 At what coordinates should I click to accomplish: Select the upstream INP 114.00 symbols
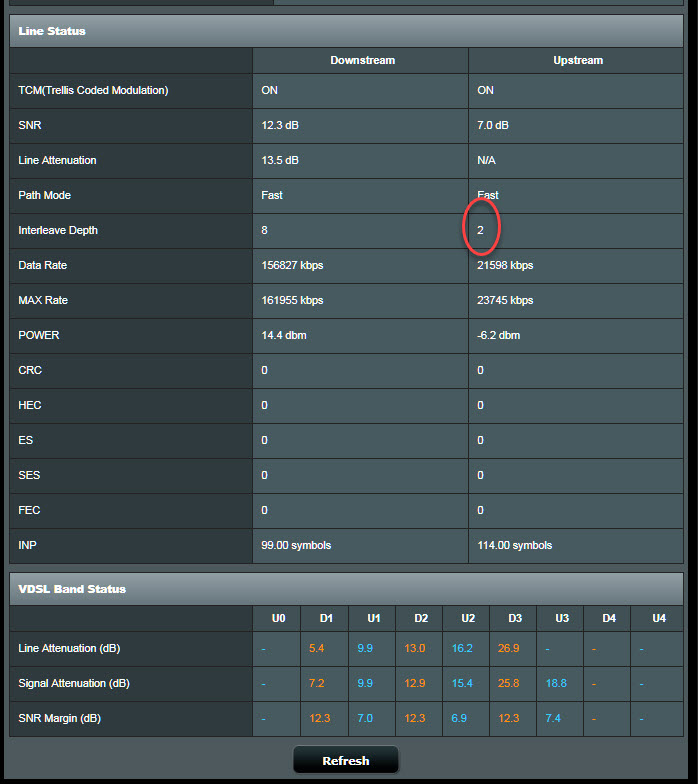(514, 546)
